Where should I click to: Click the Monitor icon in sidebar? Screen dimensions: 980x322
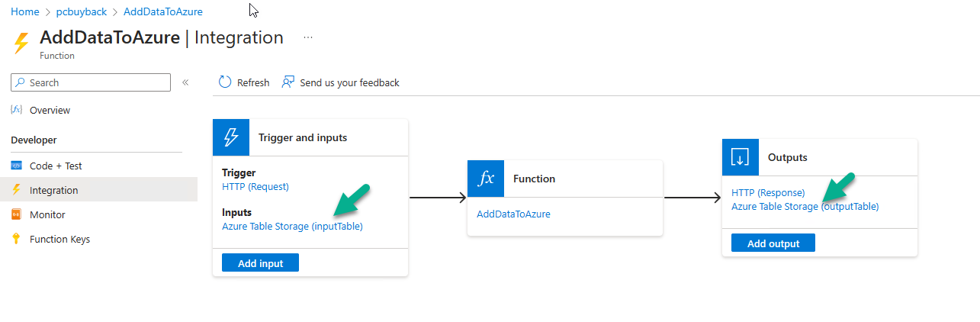pyautogui.click(x=17, y=214)
